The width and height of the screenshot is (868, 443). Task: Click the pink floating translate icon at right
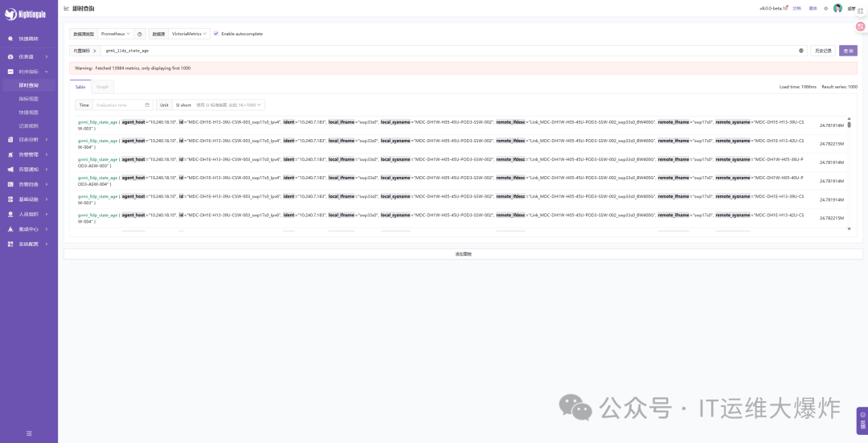(x=860, y=27)
